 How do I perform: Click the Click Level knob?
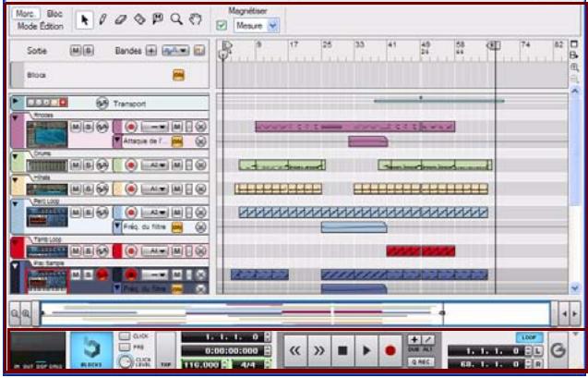click(x=125, y=362)
